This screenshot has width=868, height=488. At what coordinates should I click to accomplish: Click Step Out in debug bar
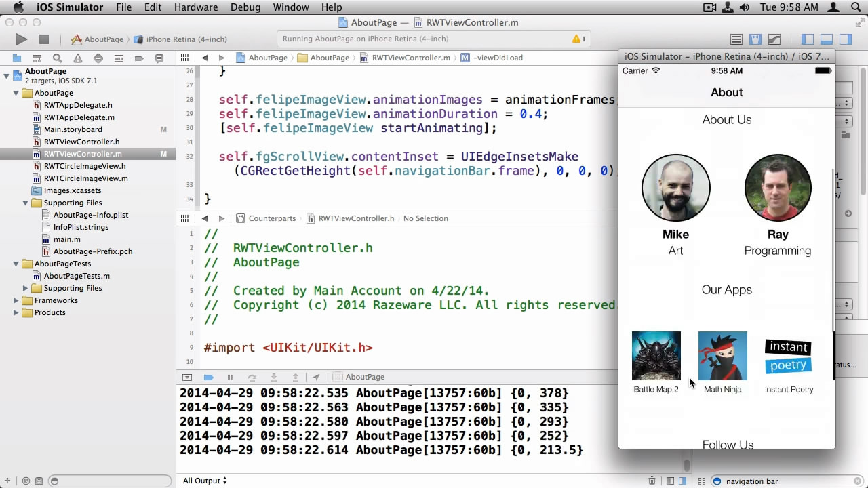point(296,377)
